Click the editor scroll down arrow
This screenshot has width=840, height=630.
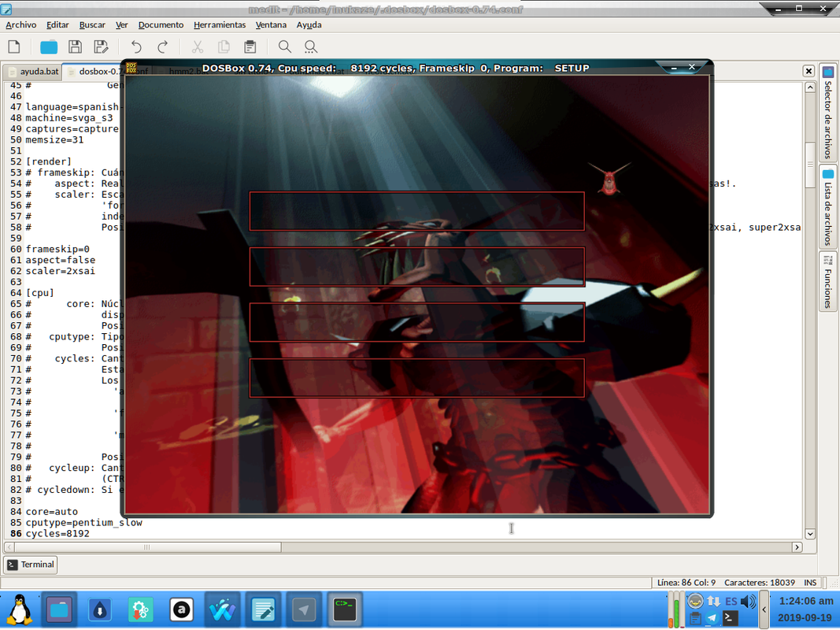pyautogui.click(x=810, y=534)
